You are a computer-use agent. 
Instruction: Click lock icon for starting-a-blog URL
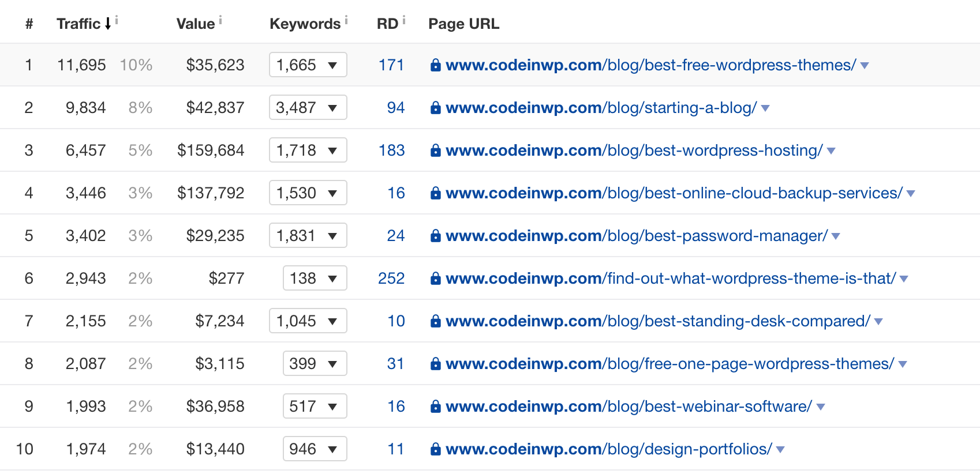pos(436,108)
